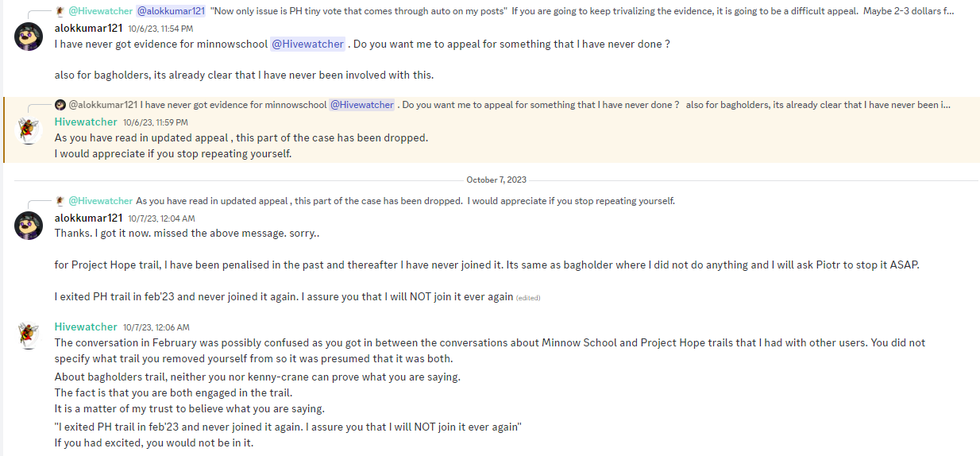Click the 10/6/23, 11:59 PM timestamp
This screenshot has height=456, width=980.
[156, 122]
